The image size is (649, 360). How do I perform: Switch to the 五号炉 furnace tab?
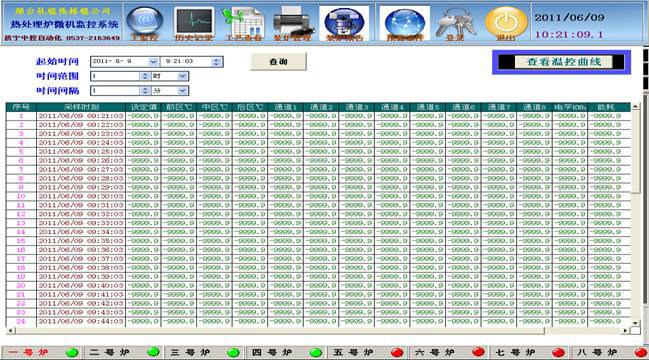(367, 352)
